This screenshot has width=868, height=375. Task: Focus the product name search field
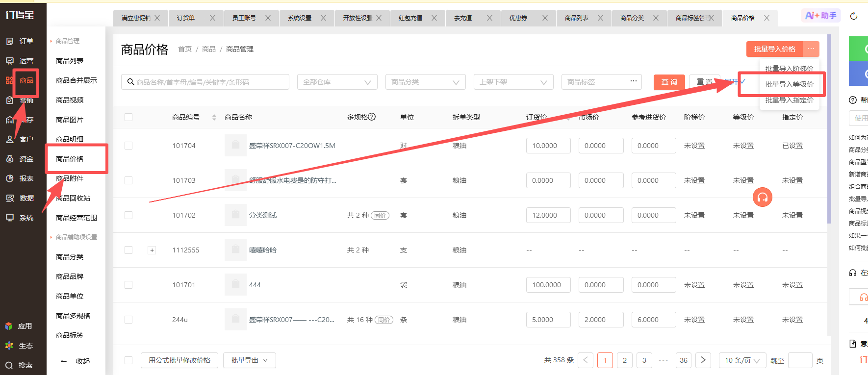[x=205, y=82]
